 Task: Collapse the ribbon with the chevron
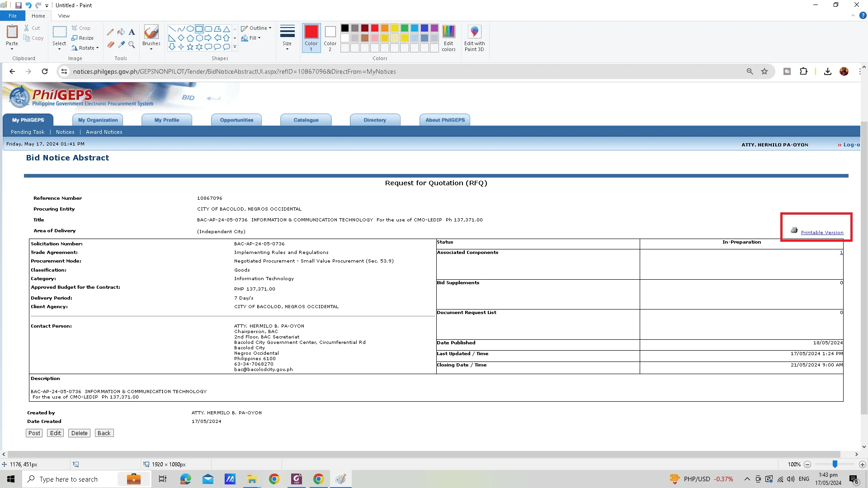853,16
